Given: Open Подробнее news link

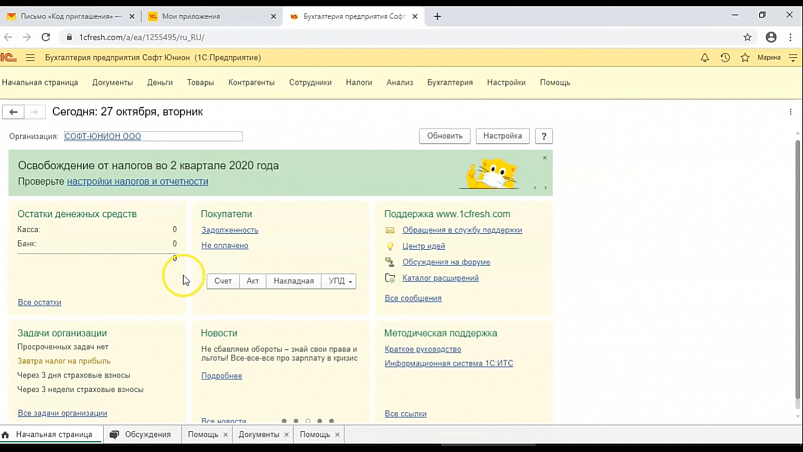Looking at the screenshot, I should [222, 376].
